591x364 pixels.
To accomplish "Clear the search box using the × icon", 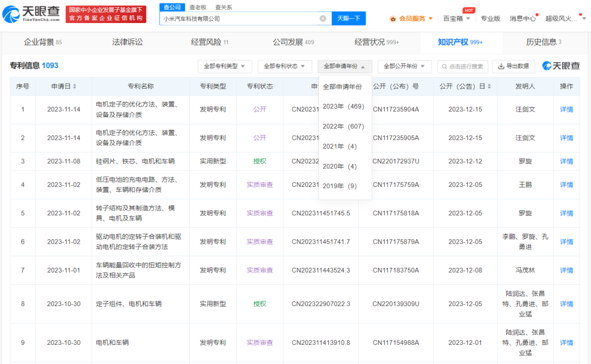I will click(x=323, y=18).
